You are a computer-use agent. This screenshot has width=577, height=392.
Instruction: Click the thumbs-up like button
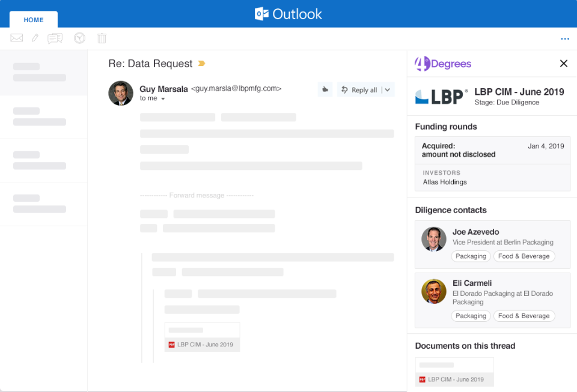(x=325, y=89)
